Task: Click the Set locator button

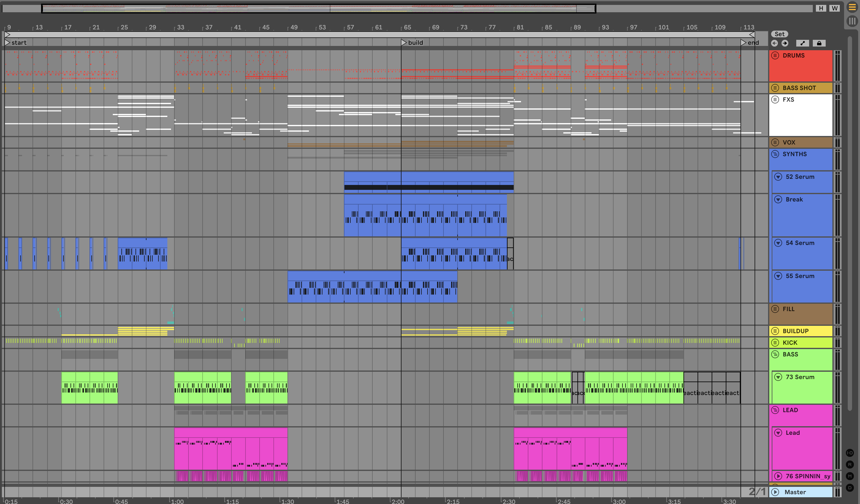Action: [779, 34]
